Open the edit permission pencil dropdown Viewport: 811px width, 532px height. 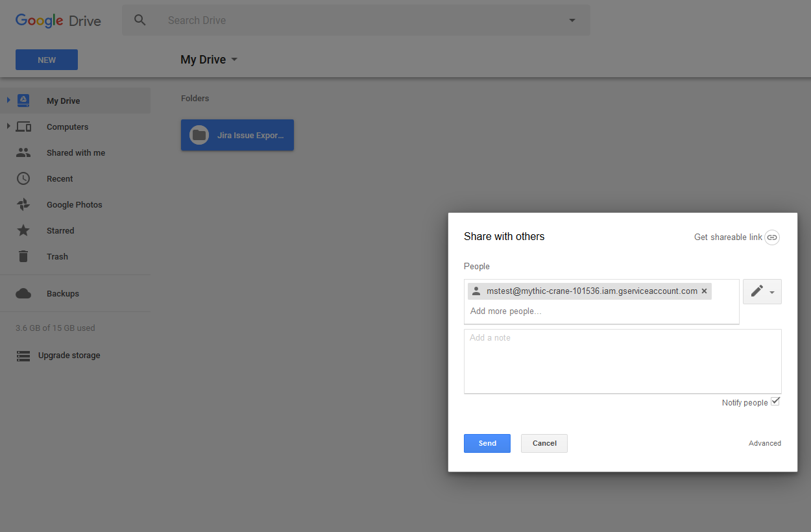(762, 292)
